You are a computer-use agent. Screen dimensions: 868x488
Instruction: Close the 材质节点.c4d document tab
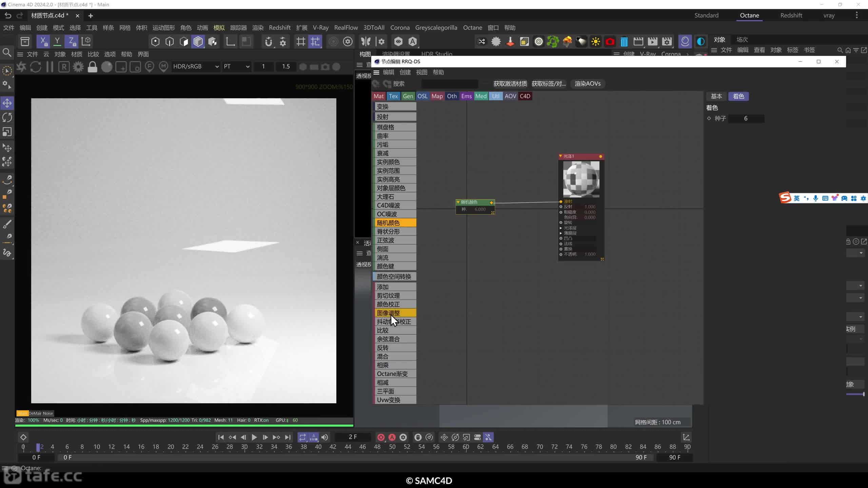(x=77, y=16)
